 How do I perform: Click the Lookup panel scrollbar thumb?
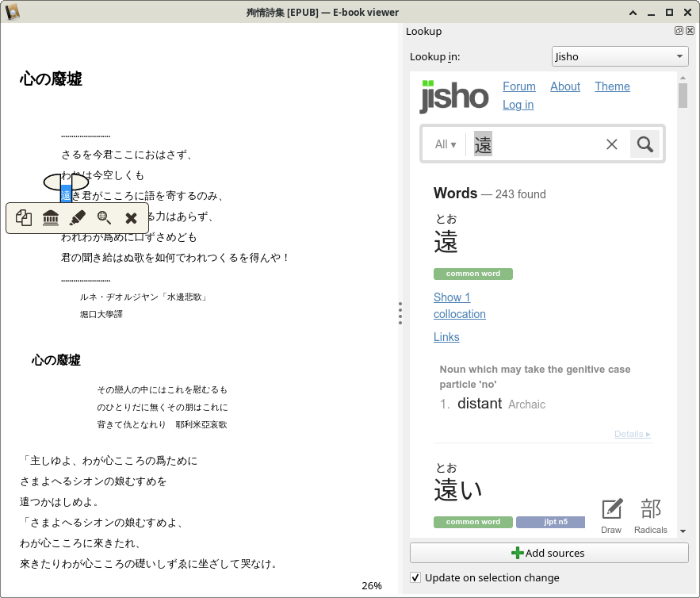(683, 96)
